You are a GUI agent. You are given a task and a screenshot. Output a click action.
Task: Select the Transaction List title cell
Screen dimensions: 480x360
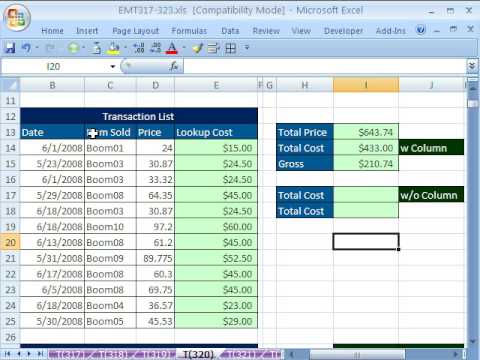click(139, 116)
